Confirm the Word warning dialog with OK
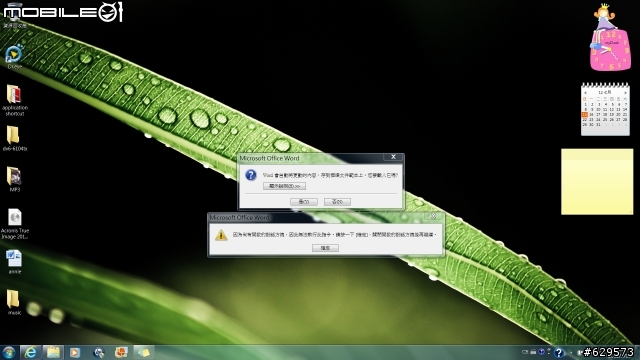640x360 pixels. 325,248
